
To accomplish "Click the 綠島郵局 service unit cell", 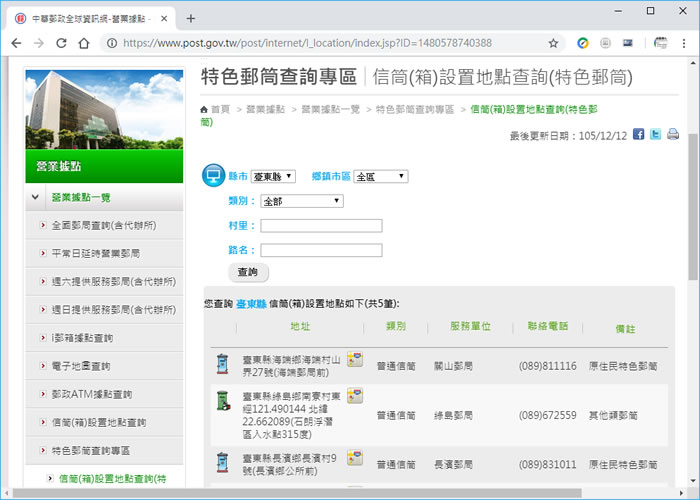I will [453, 415].
